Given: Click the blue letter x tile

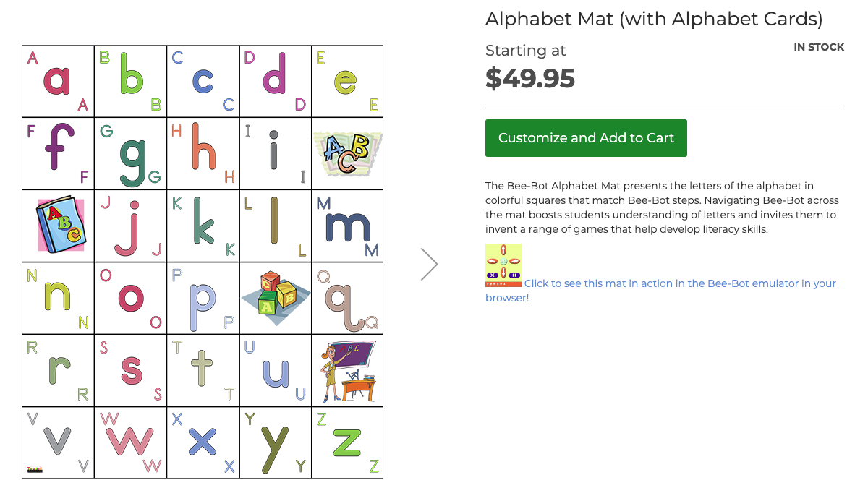Looking at the screenshot, I should pos(203,442).
